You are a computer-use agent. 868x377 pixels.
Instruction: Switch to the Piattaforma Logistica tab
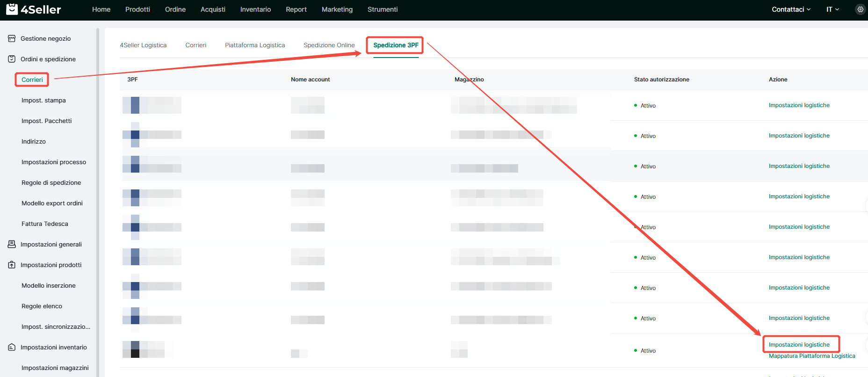[254, 45]
